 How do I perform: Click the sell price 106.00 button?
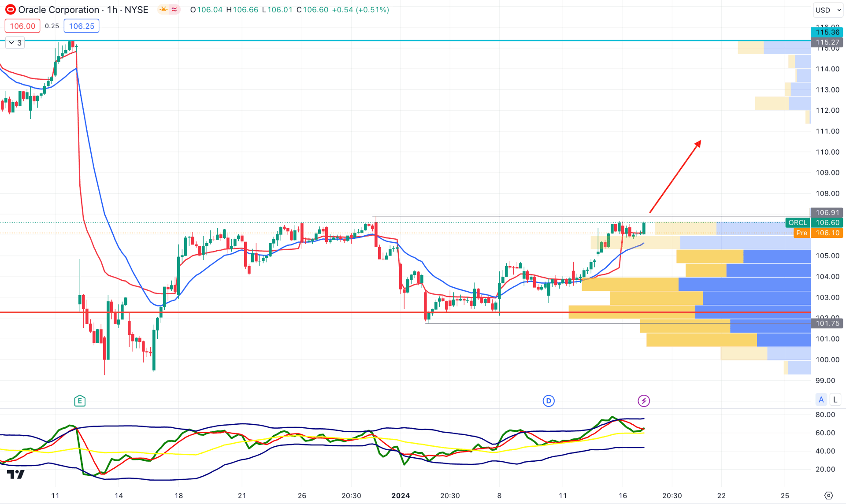[x=22, y=26]
